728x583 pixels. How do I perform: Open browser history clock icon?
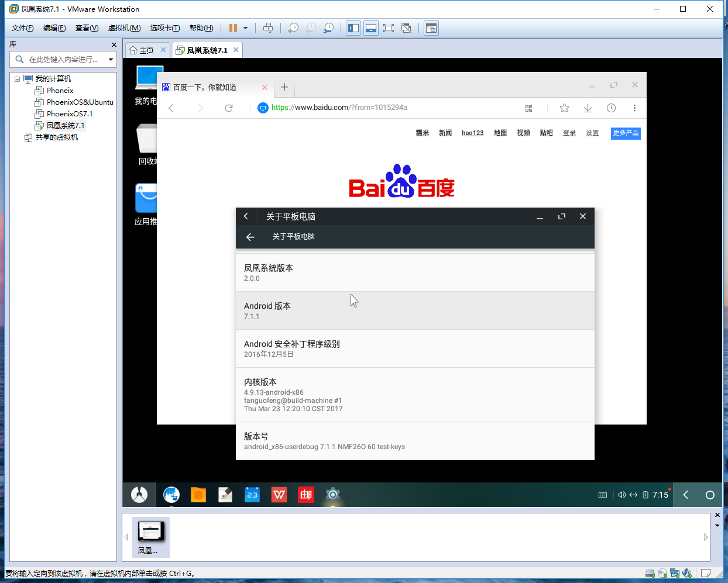[x=611, y=108]
